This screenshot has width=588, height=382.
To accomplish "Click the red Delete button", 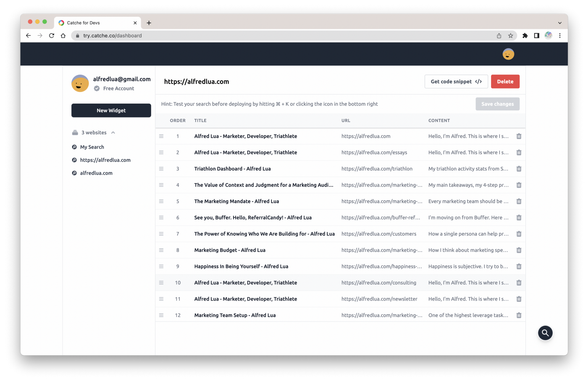I will click(505, 81).
